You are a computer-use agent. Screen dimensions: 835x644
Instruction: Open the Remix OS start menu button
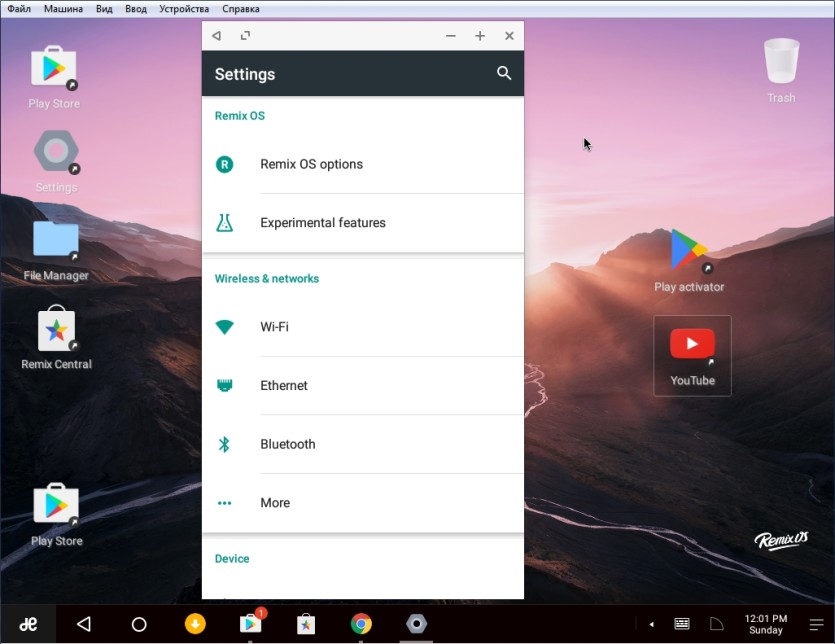tap(28, 624)
